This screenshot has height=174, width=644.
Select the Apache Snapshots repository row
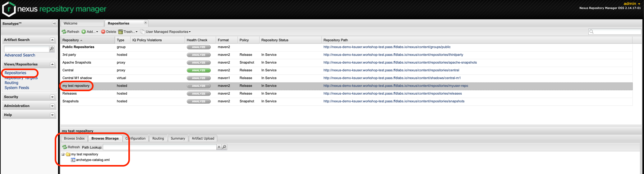(347, 63)
